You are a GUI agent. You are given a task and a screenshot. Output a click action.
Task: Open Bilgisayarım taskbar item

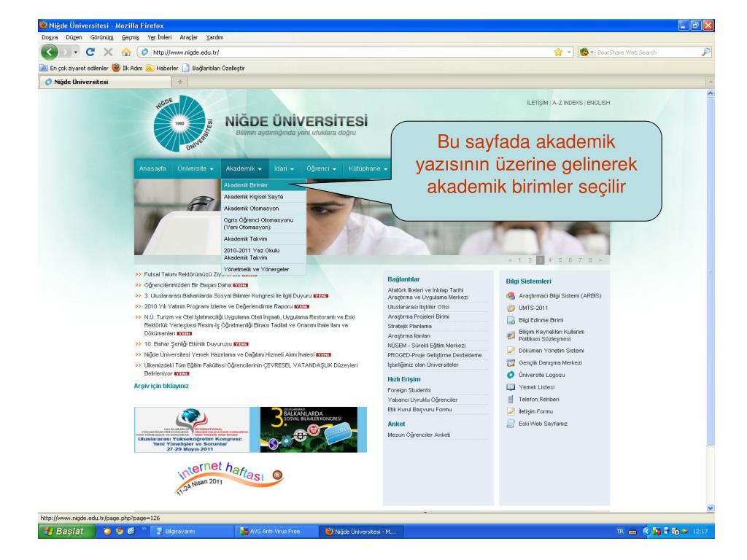(191, 532)
